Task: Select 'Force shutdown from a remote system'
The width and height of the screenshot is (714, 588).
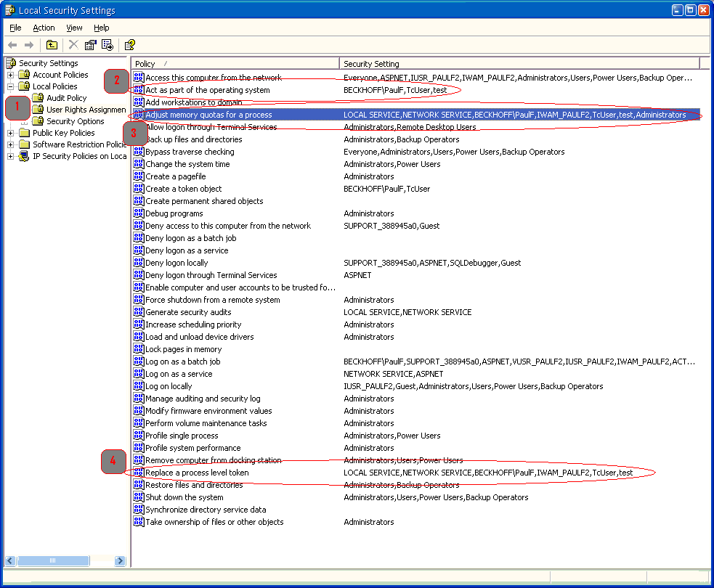Action: [212, 300]
